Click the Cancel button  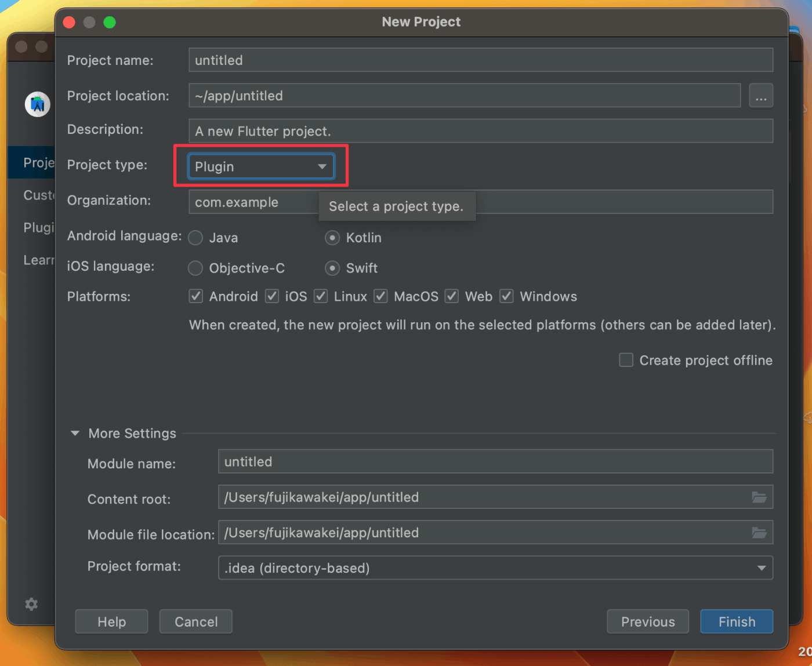[196, 621]
